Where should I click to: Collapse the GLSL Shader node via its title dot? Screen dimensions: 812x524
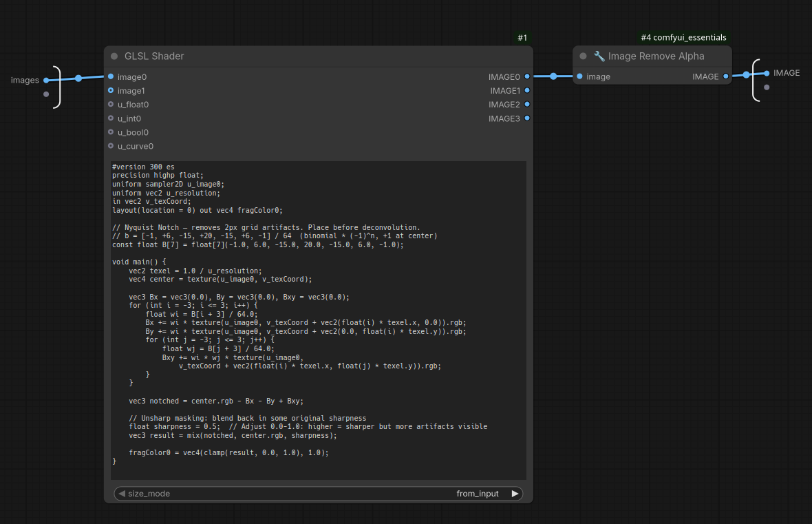pyautogui.click(x=114, y=56)
